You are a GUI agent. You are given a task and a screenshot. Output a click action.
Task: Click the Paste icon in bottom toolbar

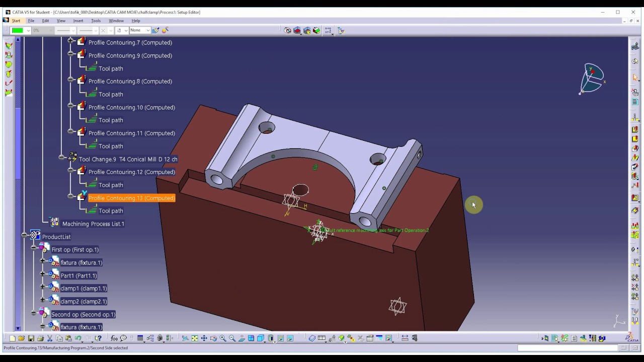68,338
